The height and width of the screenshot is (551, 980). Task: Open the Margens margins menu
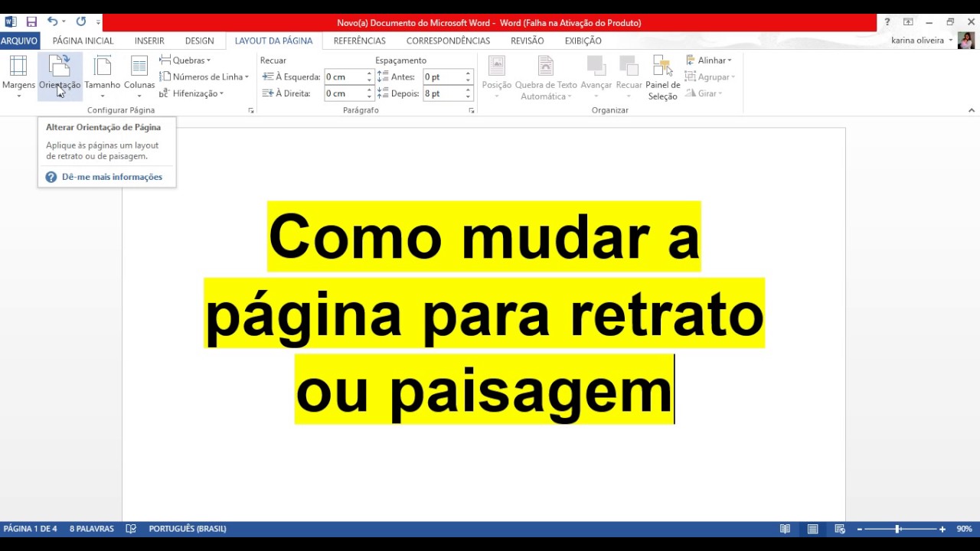pyautogui.click(x=18, y=77)
